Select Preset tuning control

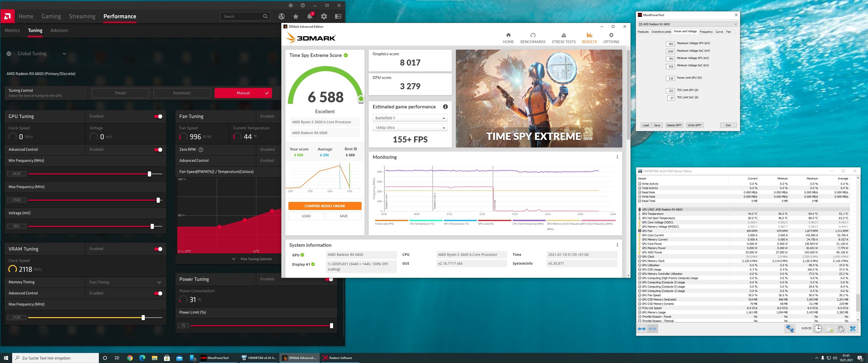click(120, 93)
